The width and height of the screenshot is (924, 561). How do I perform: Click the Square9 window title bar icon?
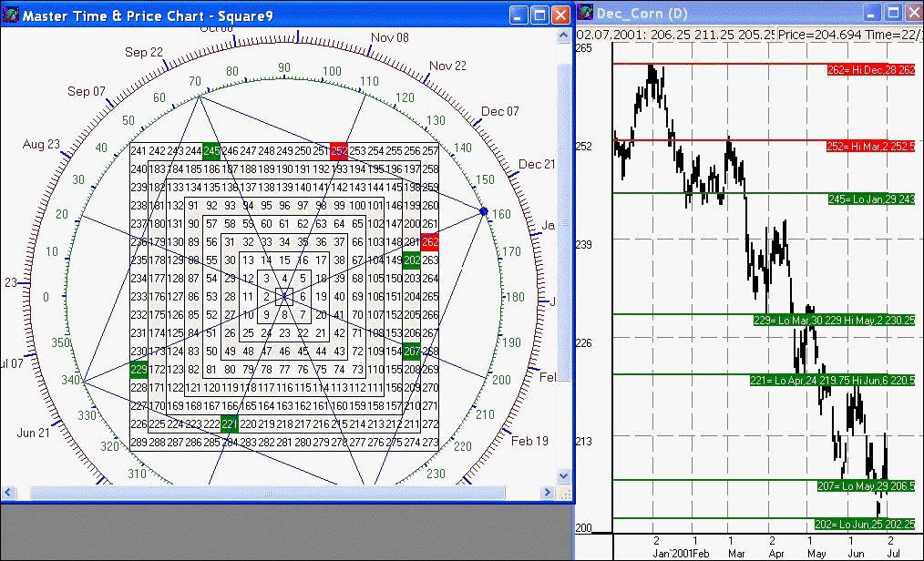tap(11, 15)
